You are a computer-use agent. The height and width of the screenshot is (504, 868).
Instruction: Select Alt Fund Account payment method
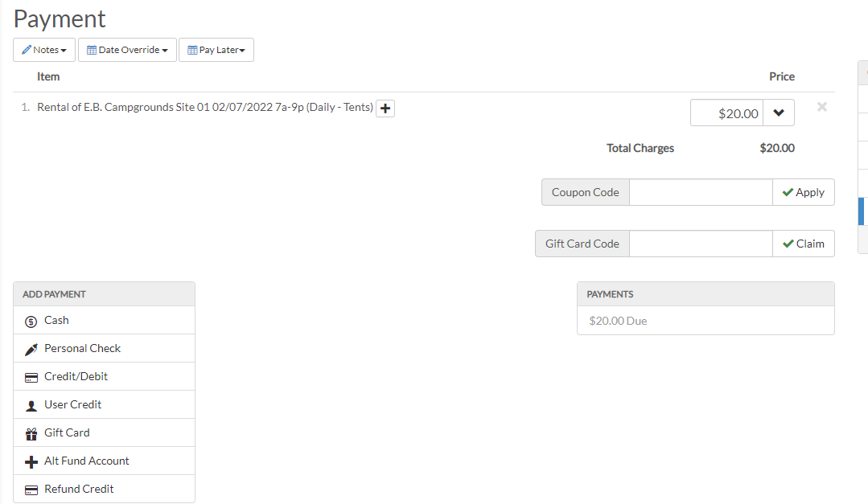[x=104, y=461]
